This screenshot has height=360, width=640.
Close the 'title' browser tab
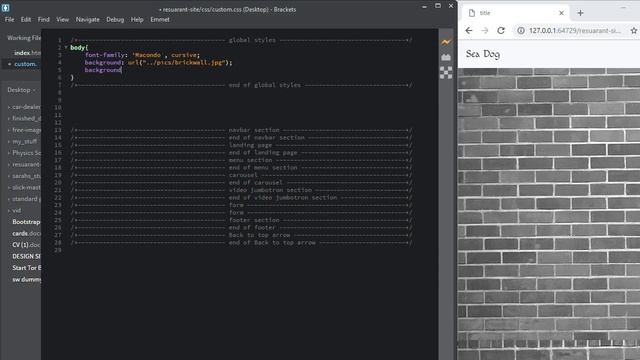[561, 13]
